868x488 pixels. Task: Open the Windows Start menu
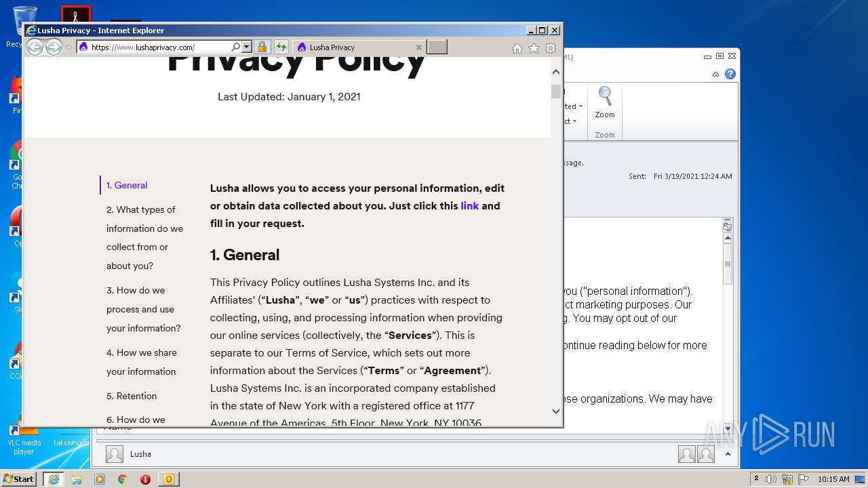point(19,479)
